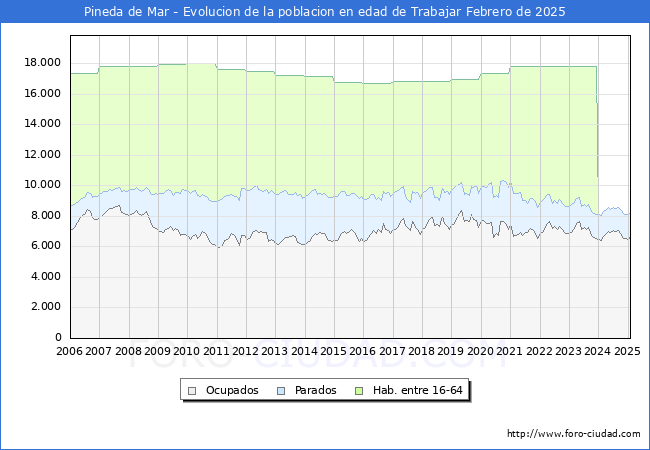This screenshot has width=650, height=450.
Task: Click the 6.000 y-axis label
Action: [x=46, y=246]
